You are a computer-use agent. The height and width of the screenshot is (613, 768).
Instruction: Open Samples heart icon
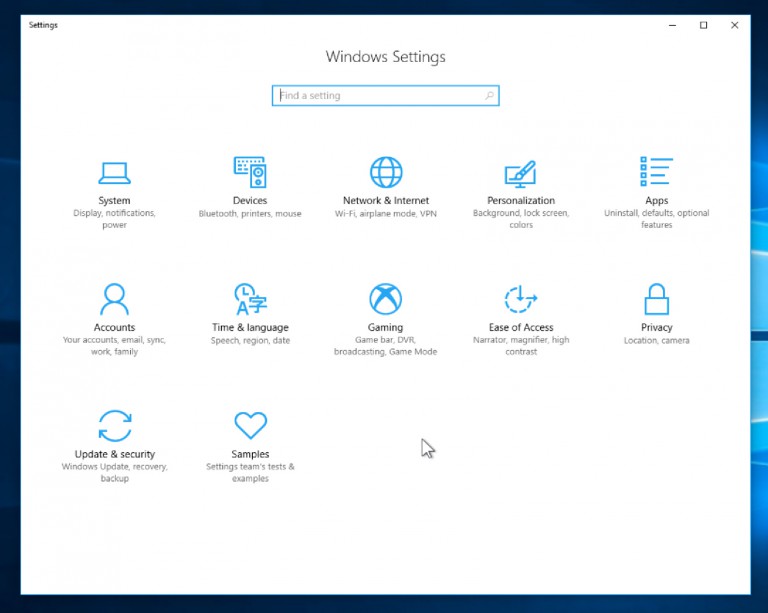coord(250,425)
